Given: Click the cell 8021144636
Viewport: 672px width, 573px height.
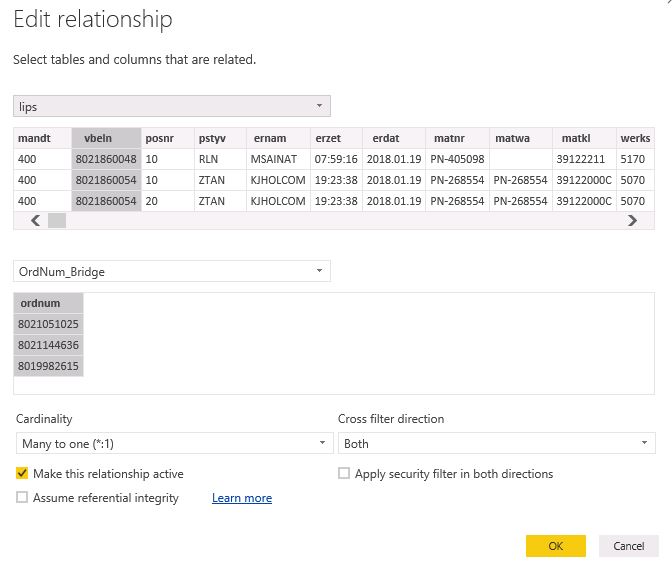Looking at the screenshot, I should pyautogui.click(x=48, y=345).
